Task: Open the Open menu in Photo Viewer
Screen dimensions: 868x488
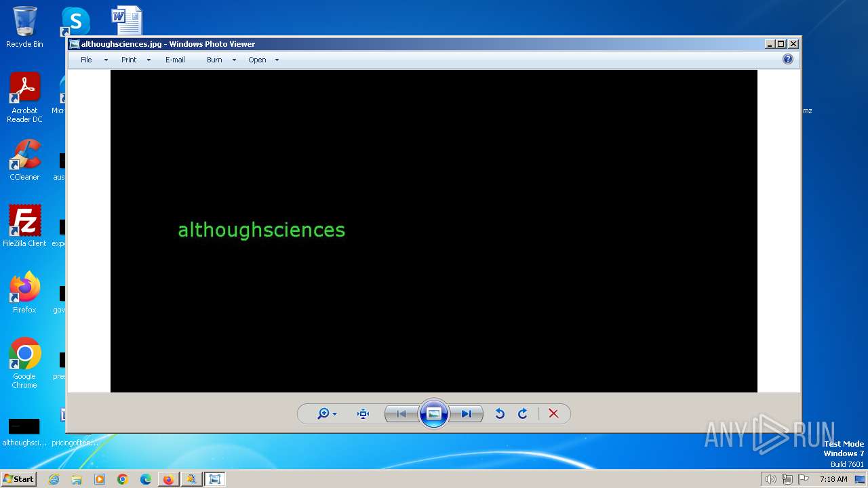Action: tap(257, 60)
